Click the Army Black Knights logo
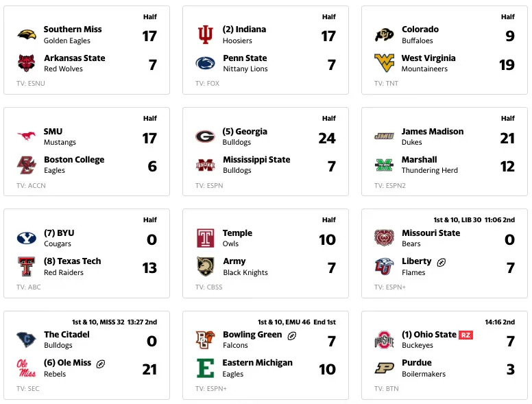 coord(205,267)
